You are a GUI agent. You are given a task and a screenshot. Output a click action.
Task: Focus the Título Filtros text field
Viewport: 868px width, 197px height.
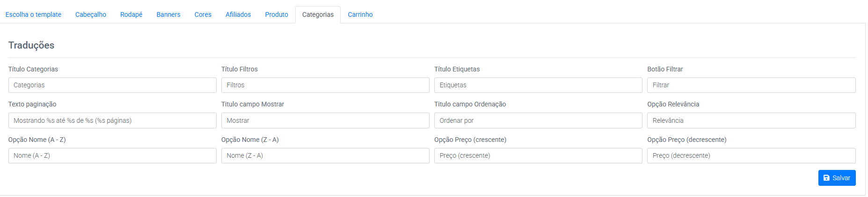(x=325, y=85)
